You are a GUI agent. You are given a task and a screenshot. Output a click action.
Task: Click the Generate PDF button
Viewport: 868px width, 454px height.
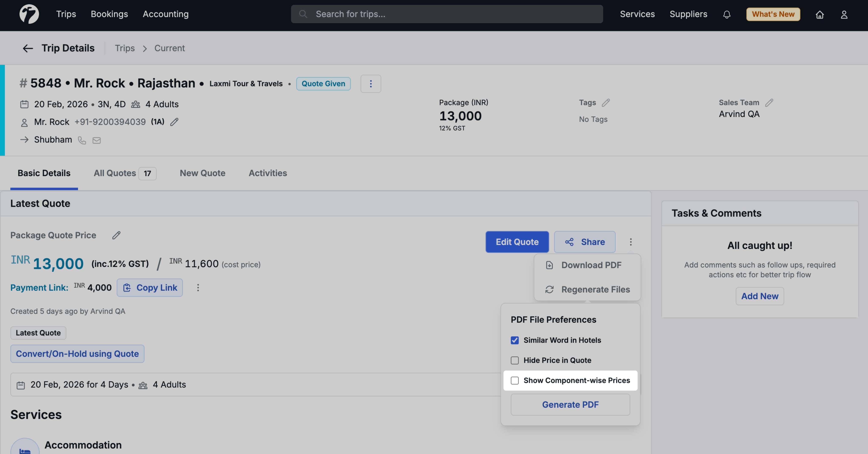pos(570,404)
